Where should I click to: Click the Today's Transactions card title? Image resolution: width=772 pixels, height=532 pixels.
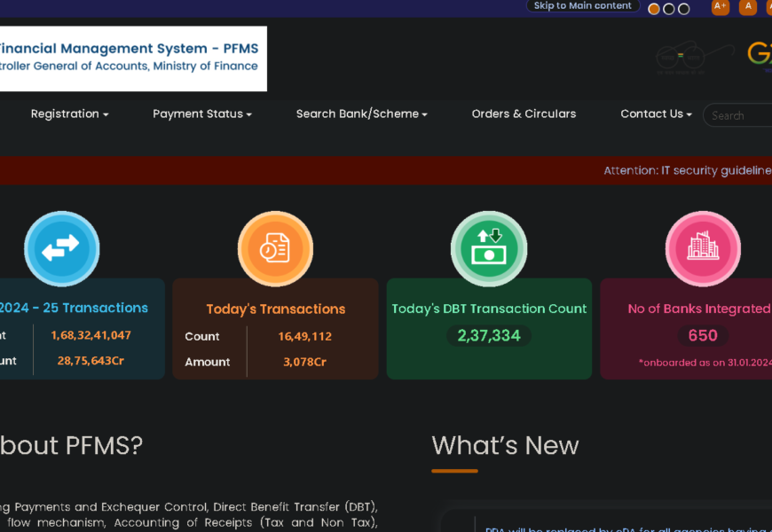(276, 309)
